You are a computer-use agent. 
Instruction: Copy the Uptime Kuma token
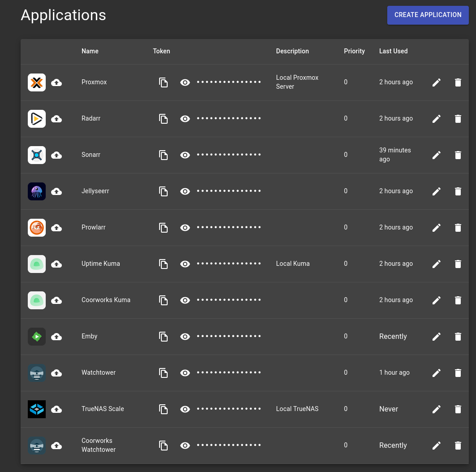pyautogui.click(x=163, y=264)
